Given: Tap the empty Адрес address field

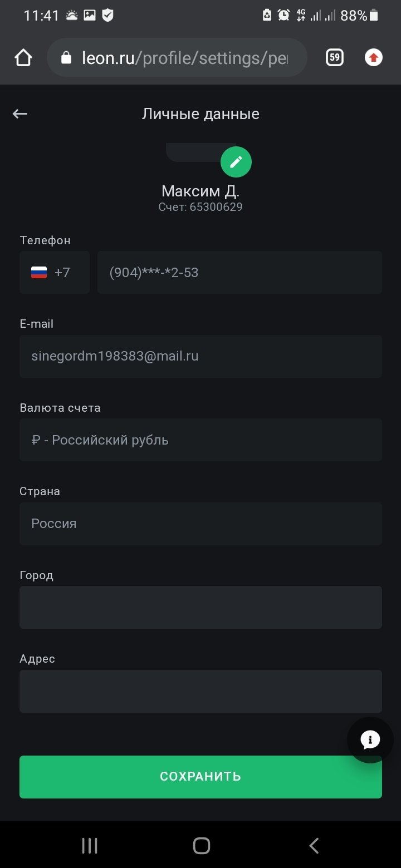Looking at the screenshot, I should pyautogui.click(x=200, y=691).
